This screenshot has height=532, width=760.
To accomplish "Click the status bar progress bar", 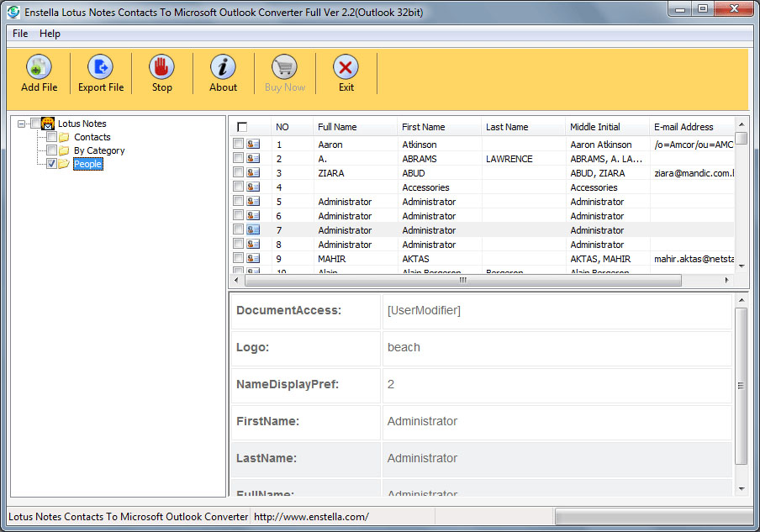I will [x=654, y=517].
